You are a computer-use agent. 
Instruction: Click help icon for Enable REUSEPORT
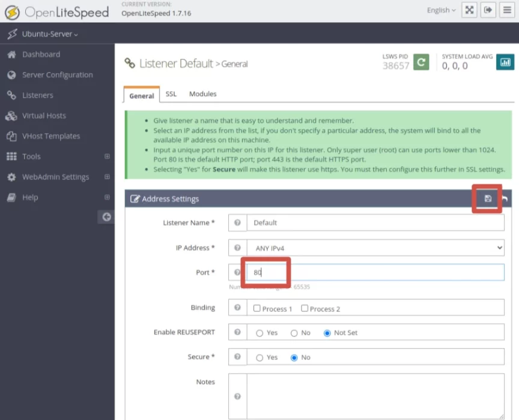click(237, 332)
